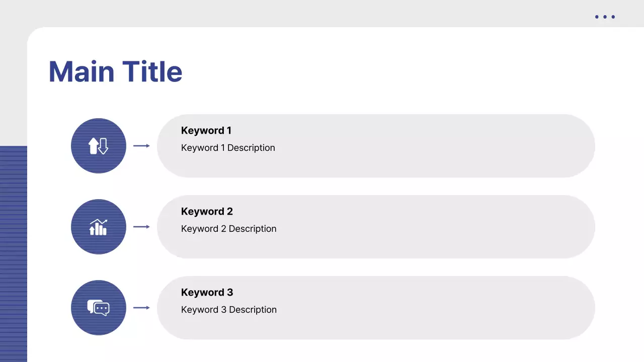This screenshot has height=362, width=644.
Task: Select the Keyword 2 heading text
Action: 207,212
